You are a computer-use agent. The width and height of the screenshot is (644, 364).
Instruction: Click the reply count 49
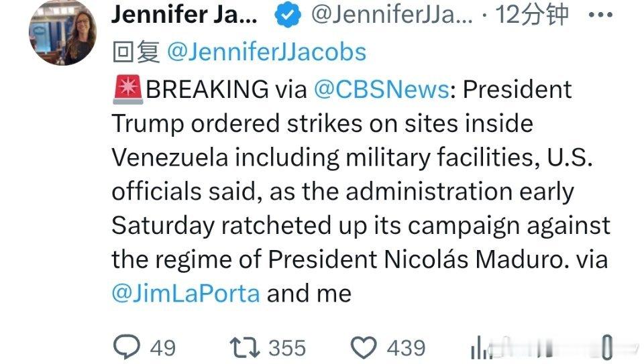pyautogui.click(x=162, y=348)
